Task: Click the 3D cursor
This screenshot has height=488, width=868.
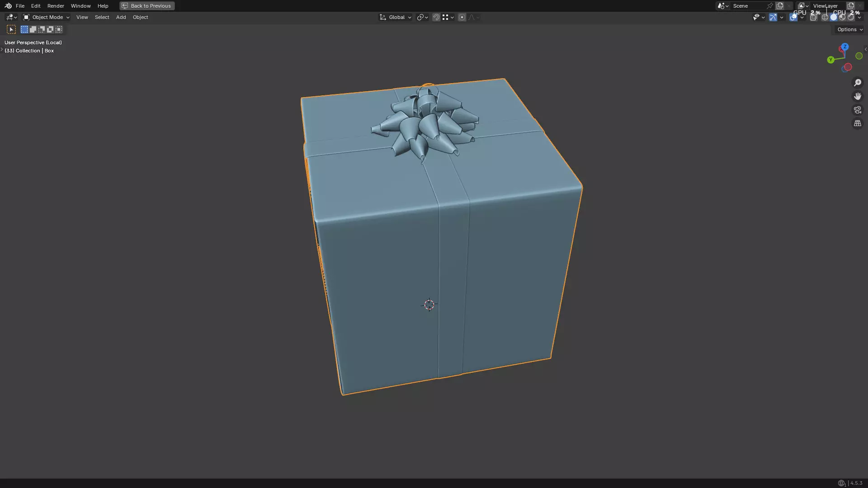Action: pyautogui.click(x=429, y=305)
